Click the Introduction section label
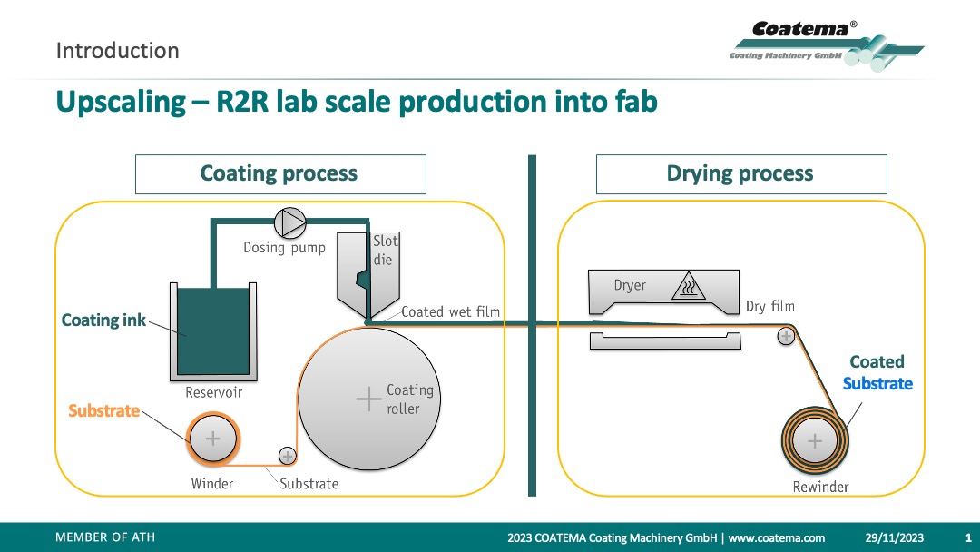This screenshot has height=552, width=980. click(117, 51)
